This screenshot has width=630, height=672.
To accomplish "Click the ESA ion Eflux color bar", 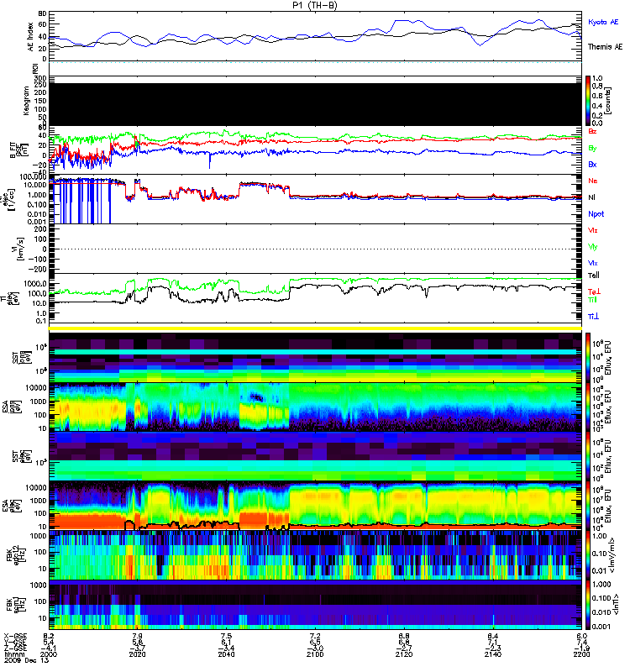I will tap(588, 407).
